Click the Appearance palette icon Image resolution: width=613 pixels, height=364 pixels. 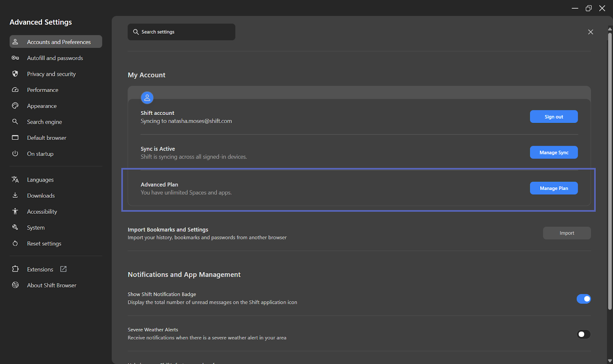pos(15,106)
